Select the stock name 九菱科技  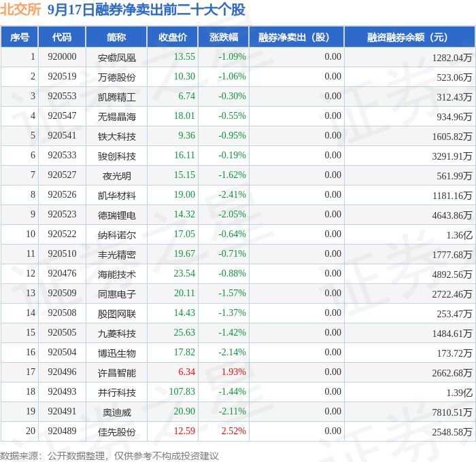point(116,334)
